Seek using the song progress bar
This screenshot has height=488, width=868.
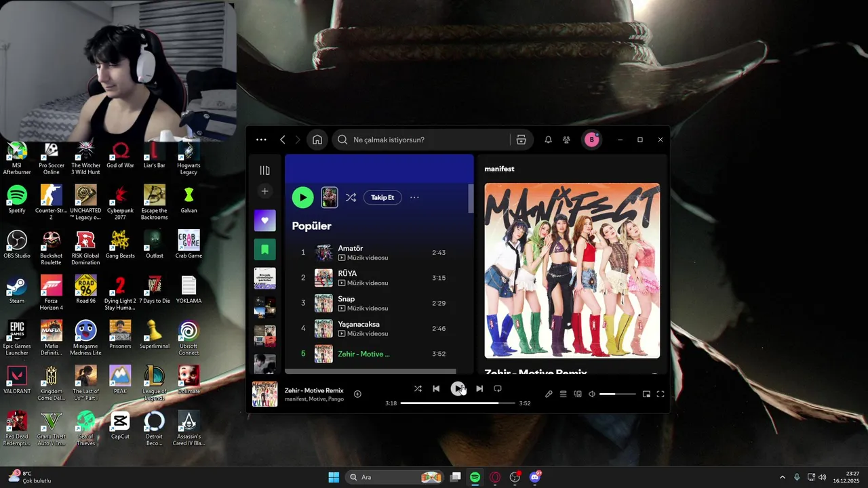click(x=458, y=403)
